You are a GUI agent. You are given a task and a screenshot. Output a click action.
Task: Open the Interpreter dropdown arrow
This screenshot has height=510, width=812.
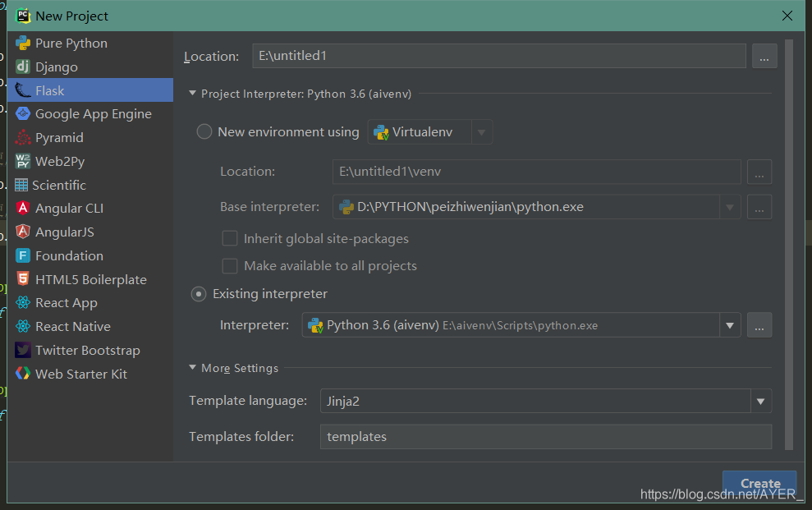click(x=730, y=325)
